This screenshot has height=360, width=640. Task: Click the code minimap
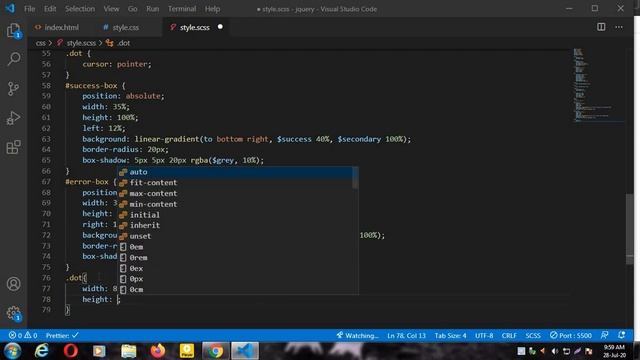click(x=598, y=85)
